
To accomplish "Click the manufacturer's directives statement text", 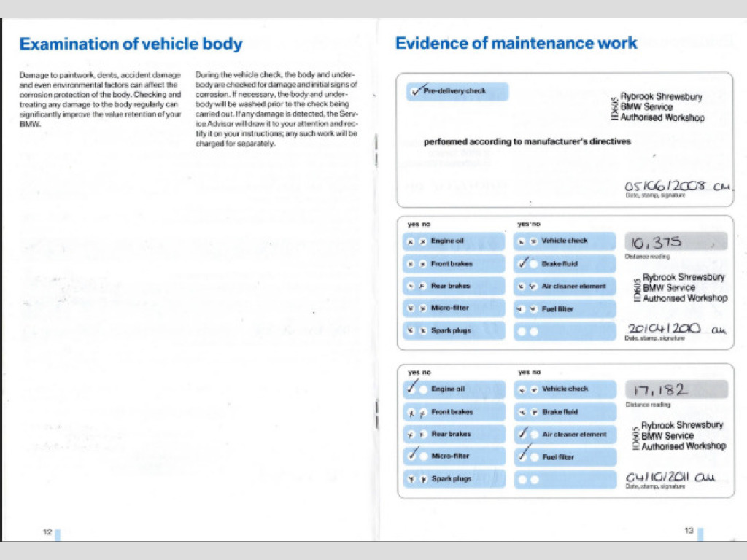I will point(527,141).
